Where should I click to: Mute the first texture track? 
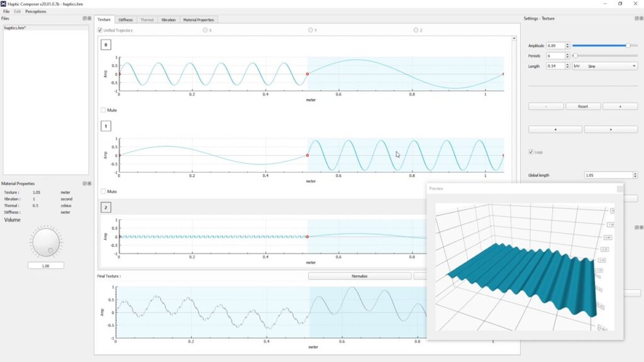click(x=104, y=110)
